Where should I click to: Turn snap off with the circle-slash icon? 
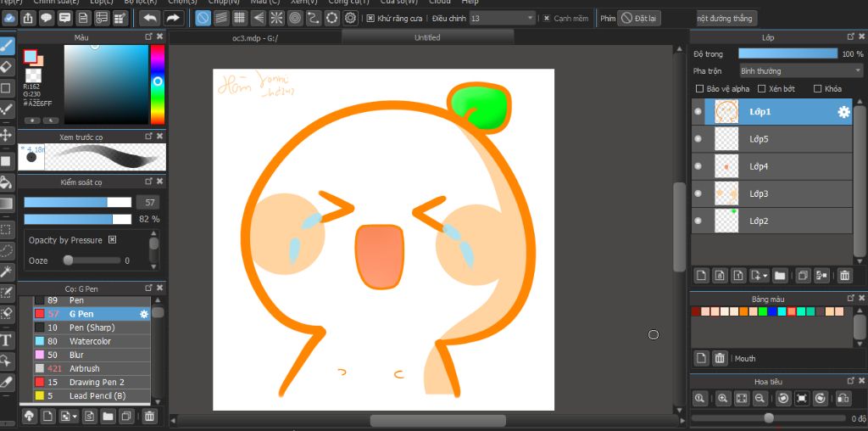[203, 18]
